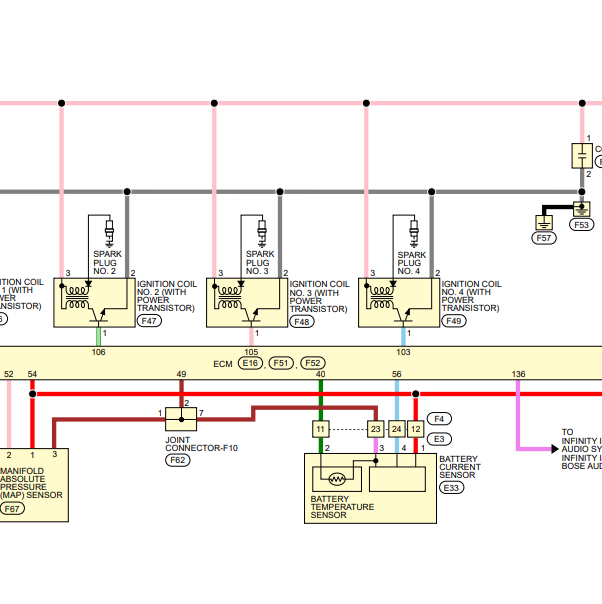
Task: Click the F47 connector label
Action: point(149,321)
